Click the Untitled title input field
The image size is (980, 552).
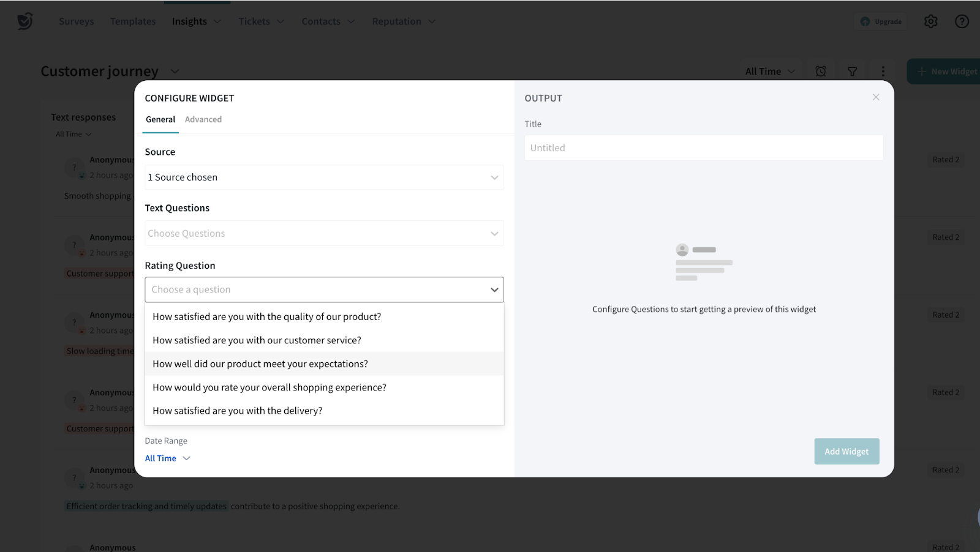pyautogui.click(x=703, y=148)
